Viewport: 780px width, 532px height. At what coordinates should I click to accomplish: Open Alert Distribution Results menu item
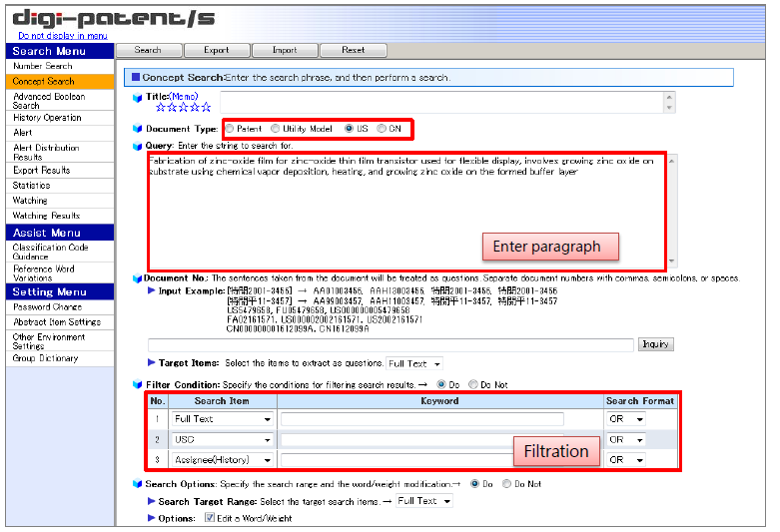point(60,152)
